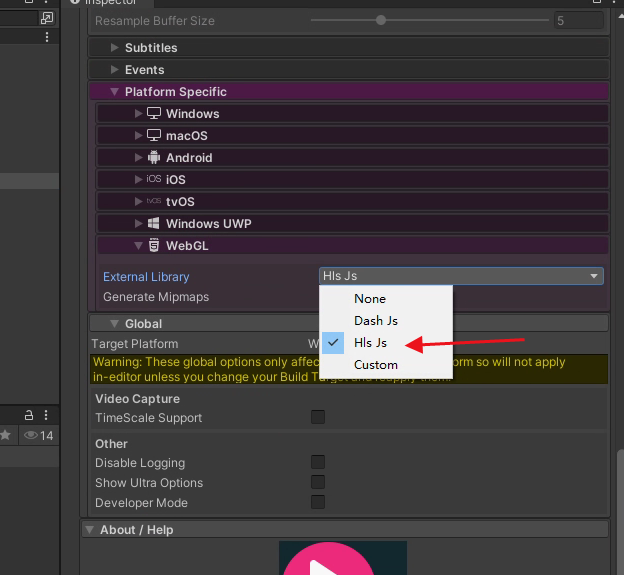Click the Other heading
Screen dimensions: 624x575
pos(111,444)
